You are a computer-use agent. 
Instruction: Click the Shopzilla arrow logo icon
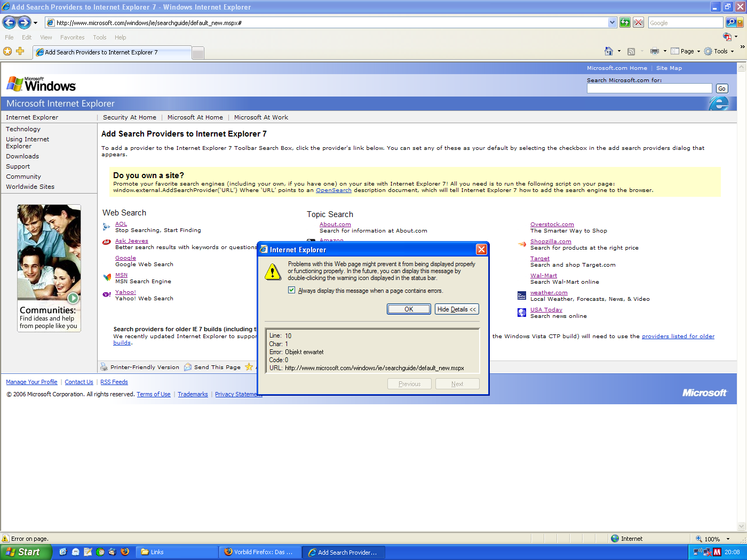tap(522, 244)
